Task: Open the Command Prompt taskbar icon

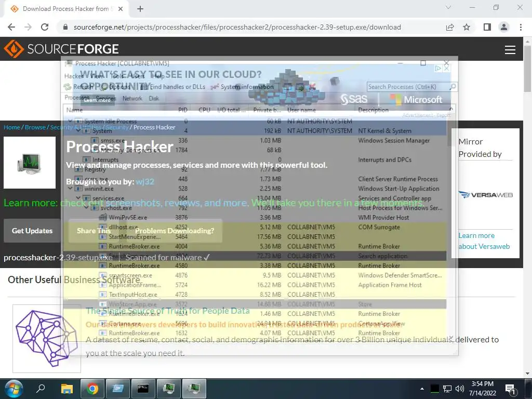Action: pyautogui.click(x=143, y=389)
